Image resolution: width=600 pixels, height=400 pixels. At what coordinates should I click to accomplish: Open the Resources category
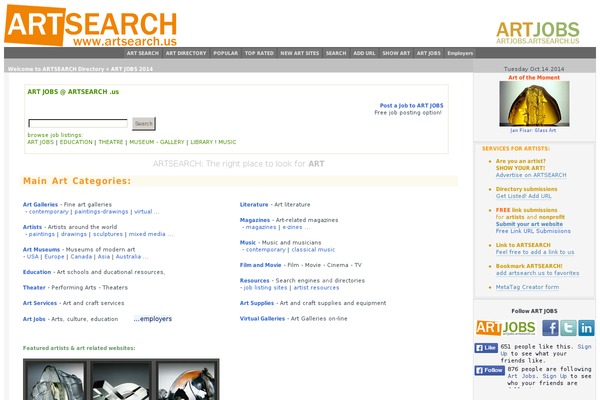[x=254, y=281]
